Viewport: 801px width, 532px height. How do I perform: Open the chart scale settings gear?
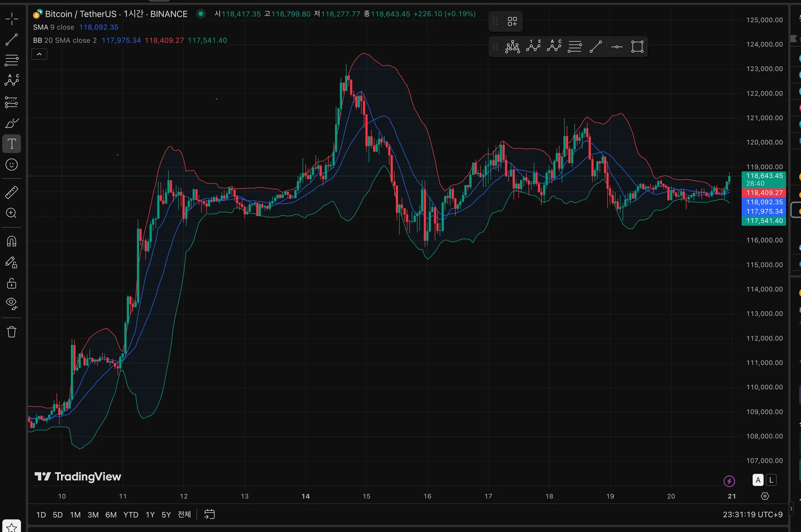pyautogui.click(x=765, y=496)
